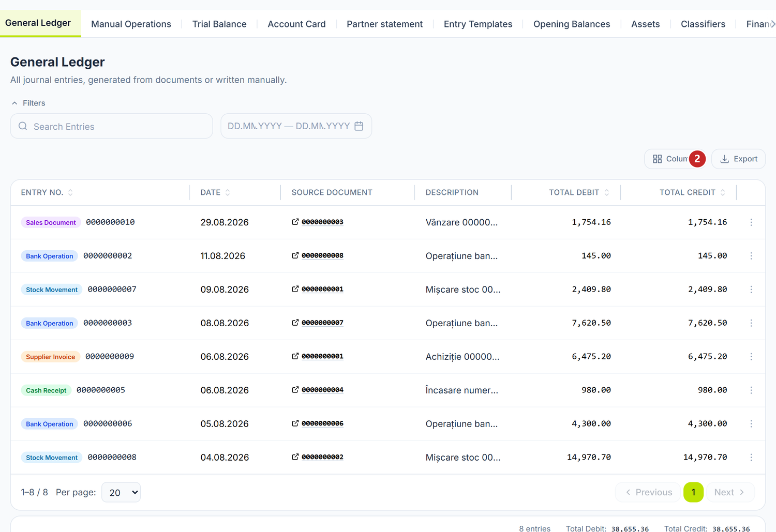The height and width of the screenshot is (532, 776).
Task: Open the Classifiers tab
Action: click(x=703, y=24)
